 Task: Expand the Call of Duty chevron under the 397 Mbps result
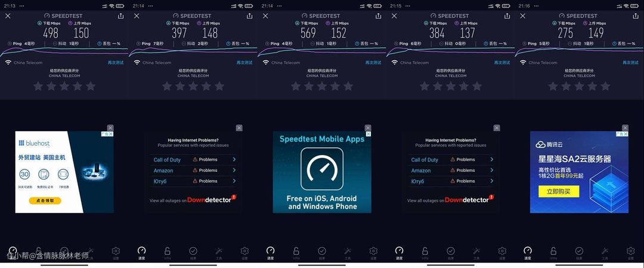234,159
